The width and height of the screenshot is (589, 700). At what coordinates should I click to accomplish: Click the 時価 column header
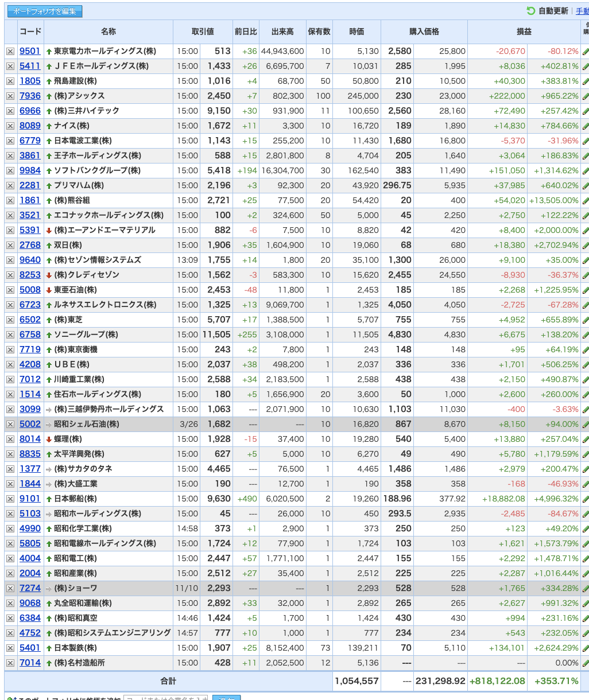(x=356, y=32)
